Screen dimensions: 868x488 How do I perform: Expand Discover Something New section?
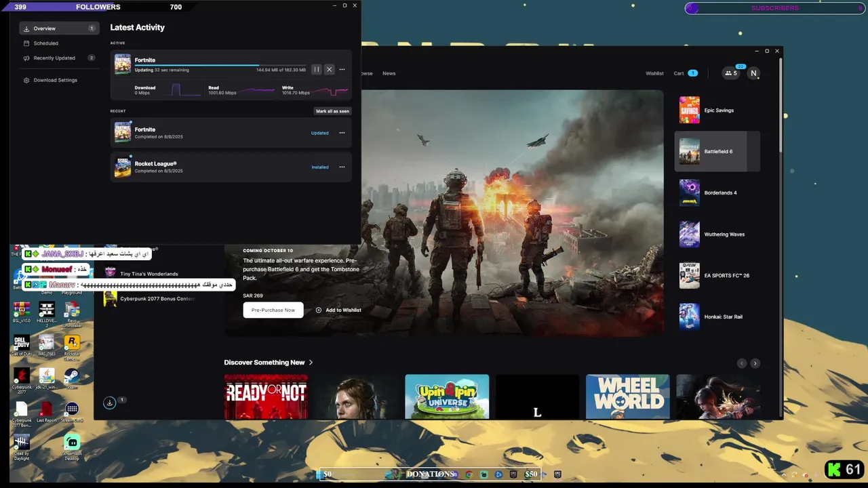point(269,363)
